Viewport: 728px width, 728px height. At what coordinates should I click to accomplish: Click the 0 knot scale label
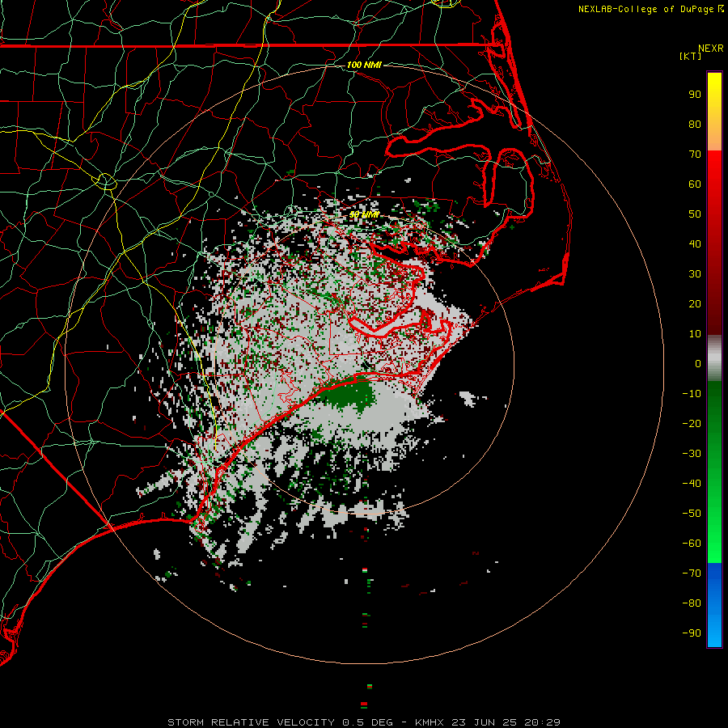point(698,363)
